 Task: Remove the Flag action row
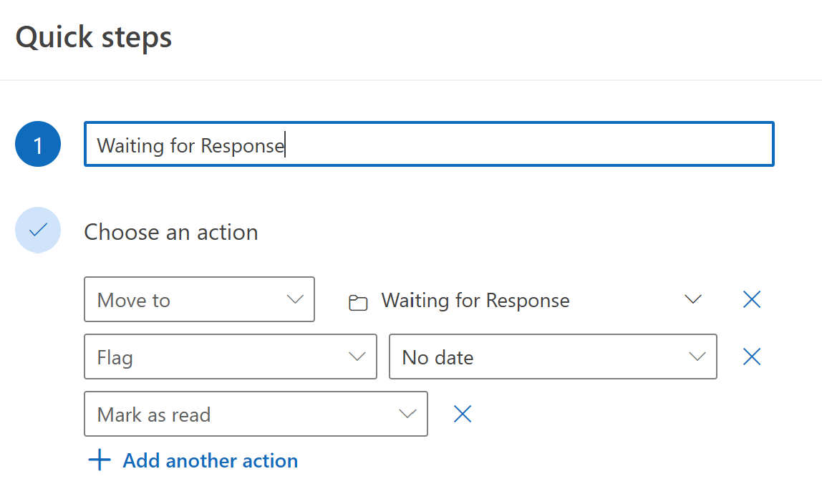pyautogui.click(x=751, y=357)
